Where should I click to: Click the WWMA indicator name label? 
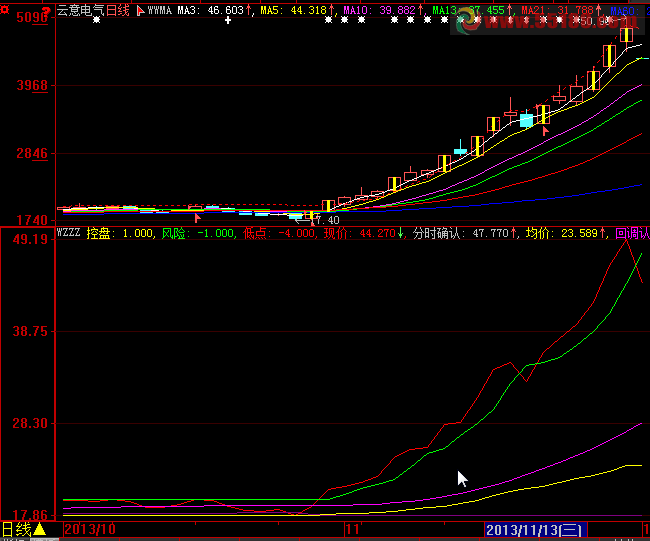point(161,11)
